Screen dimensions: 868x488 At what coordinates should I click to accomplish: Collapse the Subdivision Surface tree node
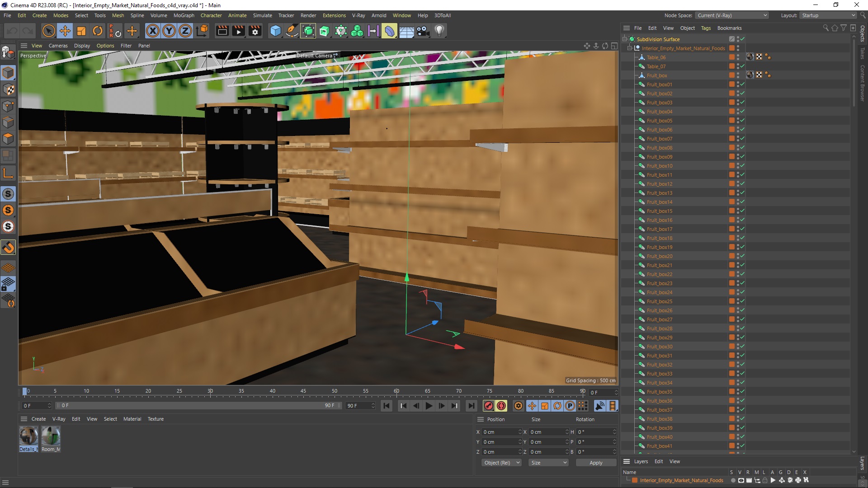pos(625,39)
